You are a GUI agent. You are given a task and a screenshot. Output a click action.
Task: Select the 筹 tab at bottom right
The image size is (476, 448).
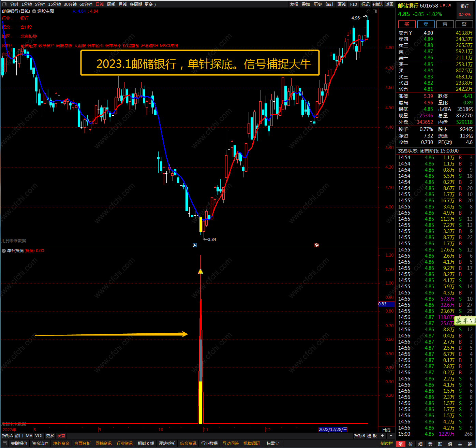470,444
